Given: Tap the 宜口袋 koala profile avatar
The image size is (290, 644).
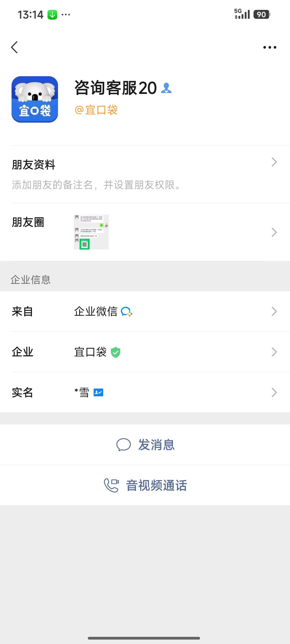Looking at the screenshot, I should [x=35, y=99].
